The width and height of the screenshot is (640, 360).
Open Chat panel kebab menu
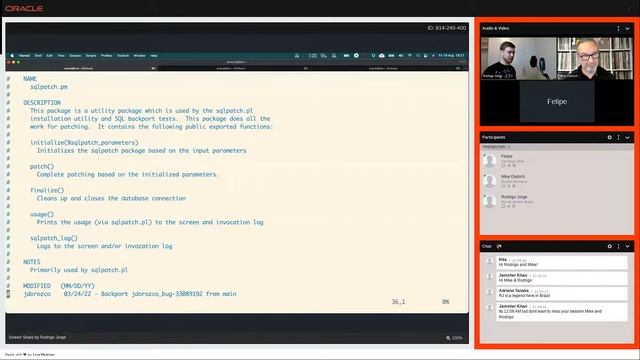click(x=619, y=247)
